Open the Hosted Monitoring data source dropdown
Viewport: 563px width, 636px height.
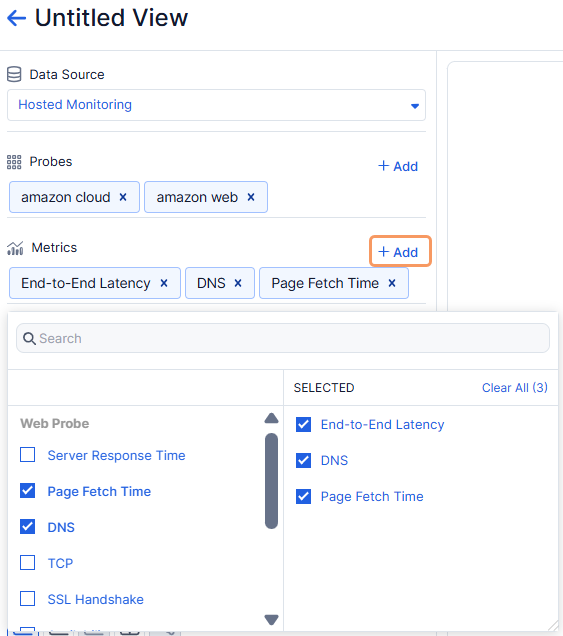(216, 105)
